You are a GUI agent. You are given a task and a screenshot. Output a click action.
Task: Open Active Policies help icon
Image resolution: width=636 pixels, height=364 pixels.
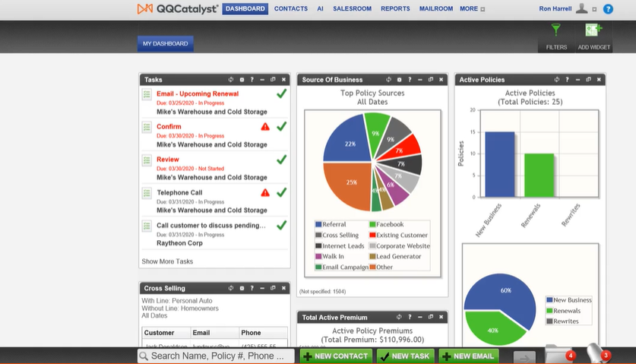pos(567,80)
